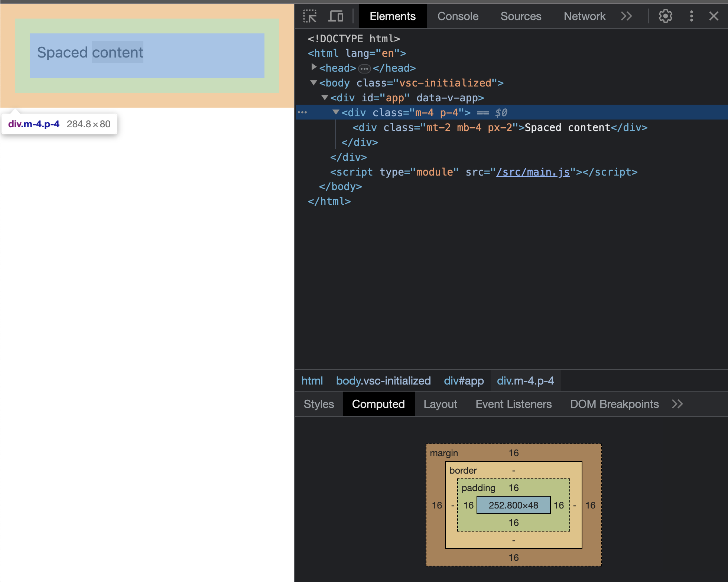Click the "margin" label in box model
This screenshot has width=728, height=582.
(444, 453)
